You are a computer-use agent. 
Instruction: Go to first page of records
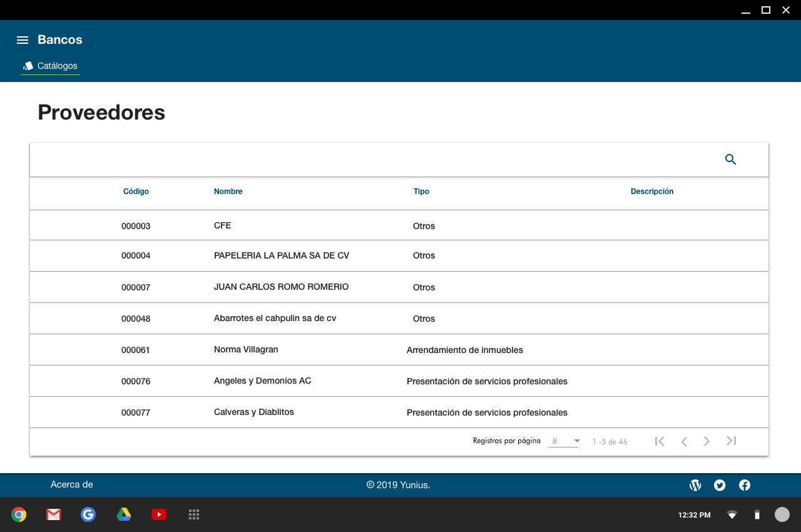(x=660, y=441)
